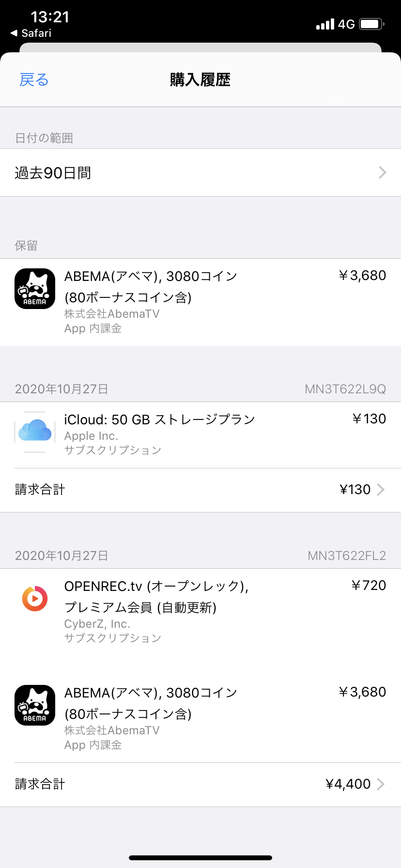
Task: Tap order ID MN3T622FL2
Action: pos(347,556)
